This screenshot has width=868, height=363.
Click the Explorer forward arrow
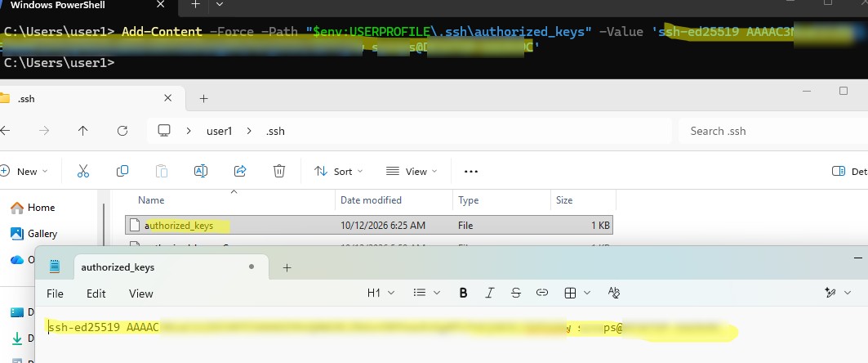pyautogui.click(x=44, y=131)
